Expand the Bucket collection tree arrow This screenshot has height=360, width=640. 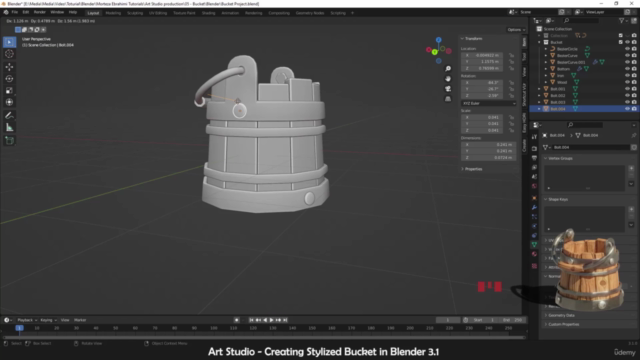pyautogui.click(x=539, y=42)
